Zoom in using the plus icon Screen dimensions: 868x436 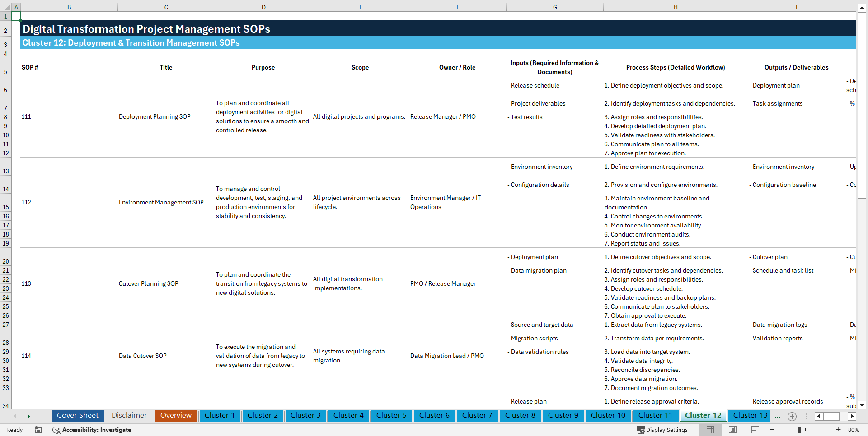(x=840, y=430)
